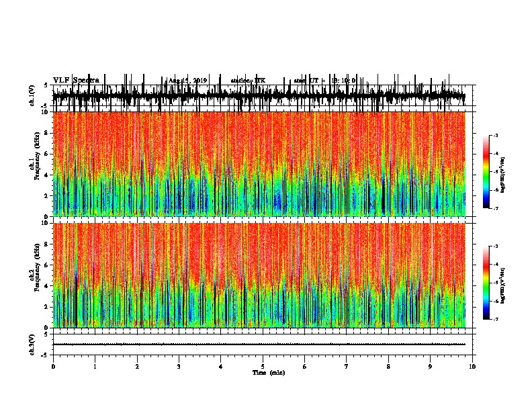Click the time axis tick label "5"
Viewport: 532px width, 411px height.
tap(263, 367)
